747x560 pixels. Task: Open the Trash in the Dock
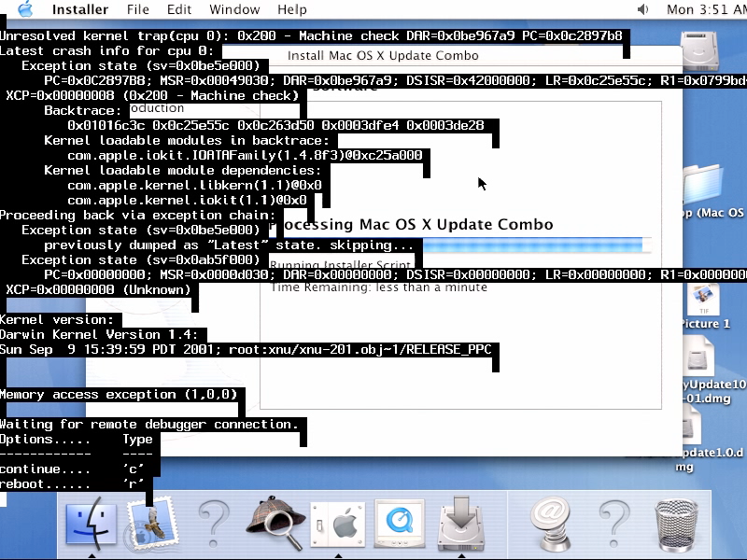click(676, 524)
